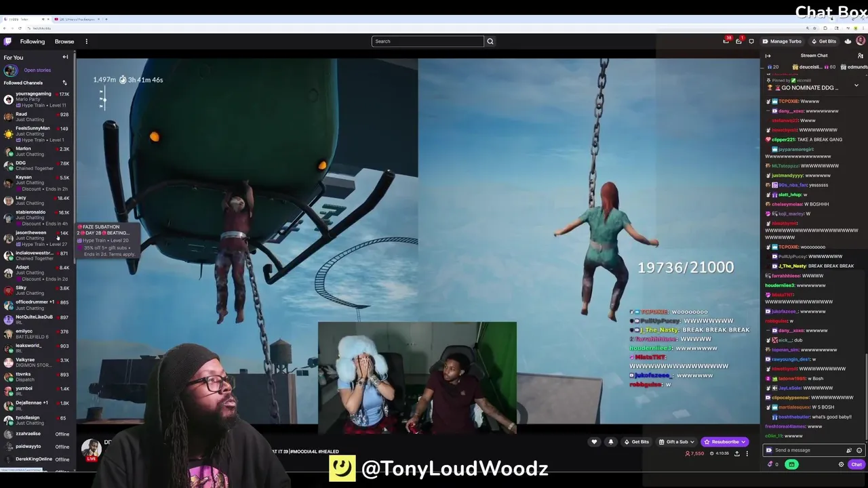Open tyfollesign channel in sidebar
This screenshot has width=868, height=488.
tap(36, 420)
